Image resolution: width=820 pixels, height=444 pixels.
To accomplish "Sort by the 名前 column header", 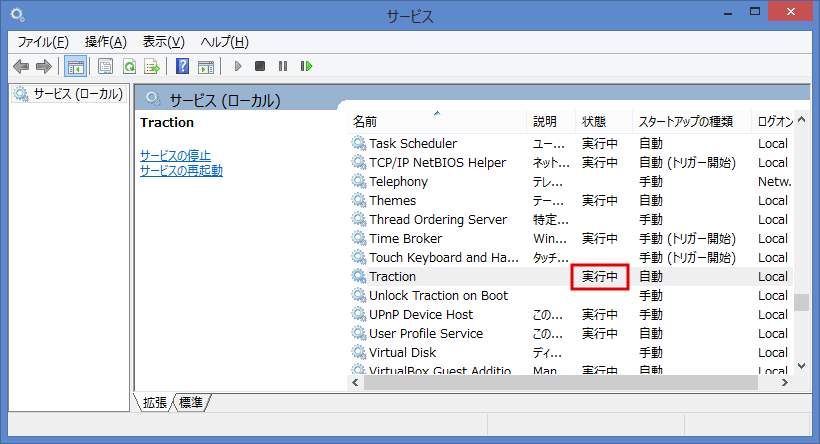I will pyautogui.click(x=365, y=121).
